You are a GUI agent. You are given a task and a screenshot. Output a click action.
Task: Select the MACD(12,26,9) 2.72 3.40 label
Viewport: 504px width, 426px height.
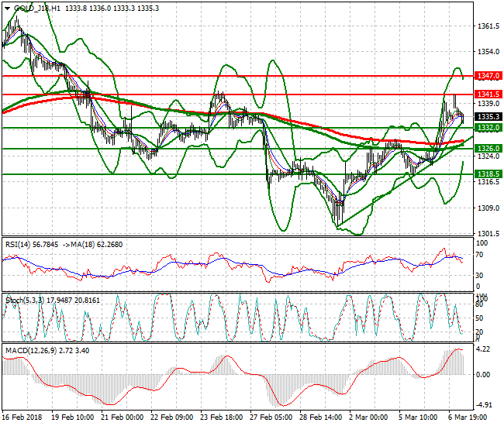[x=47, y=351]
